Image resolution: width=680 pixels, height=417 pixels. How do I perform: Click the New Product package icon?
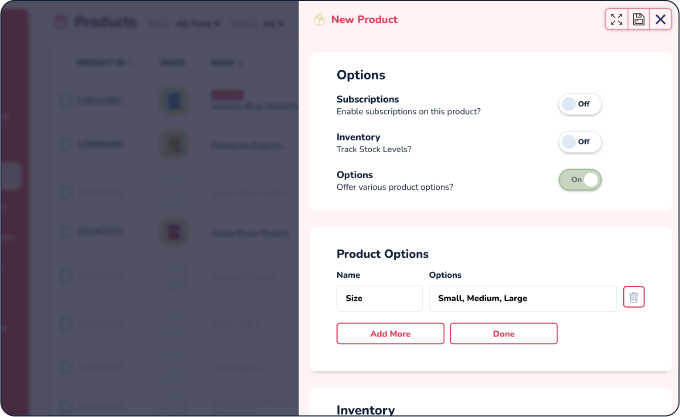click(319, 20)
